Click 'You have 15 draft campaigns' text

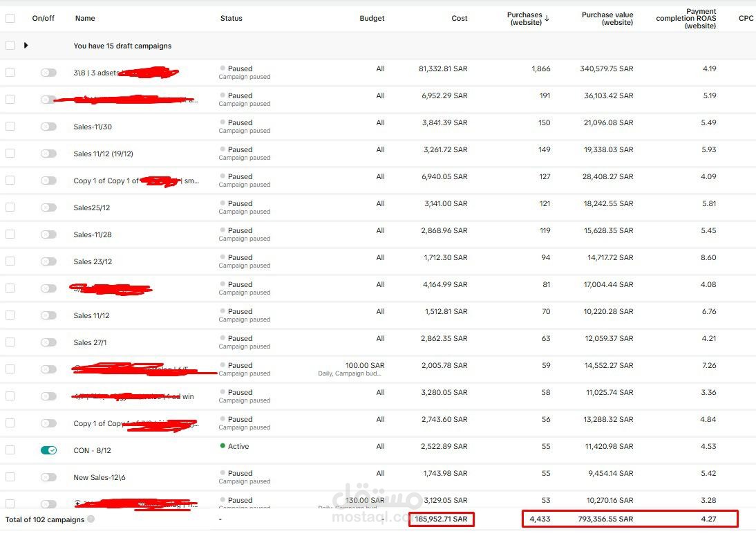click(122, 46)
